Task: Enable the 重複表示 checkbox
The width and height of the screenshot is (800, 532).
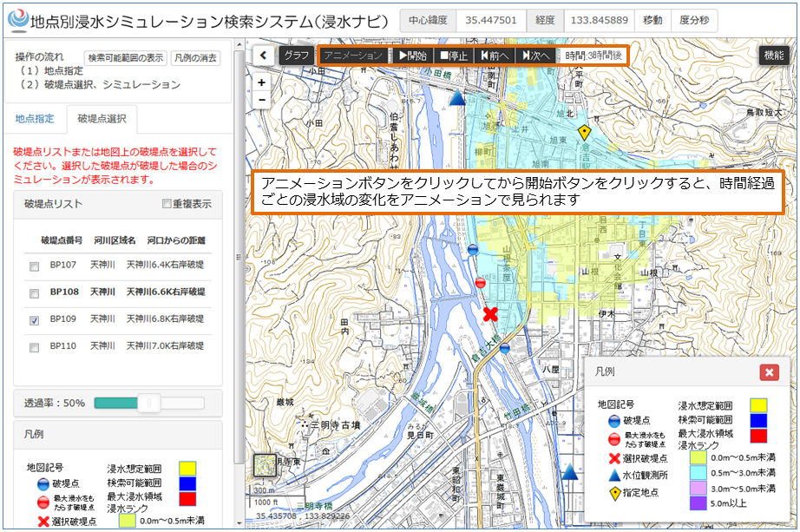Action: pos(167,204)
